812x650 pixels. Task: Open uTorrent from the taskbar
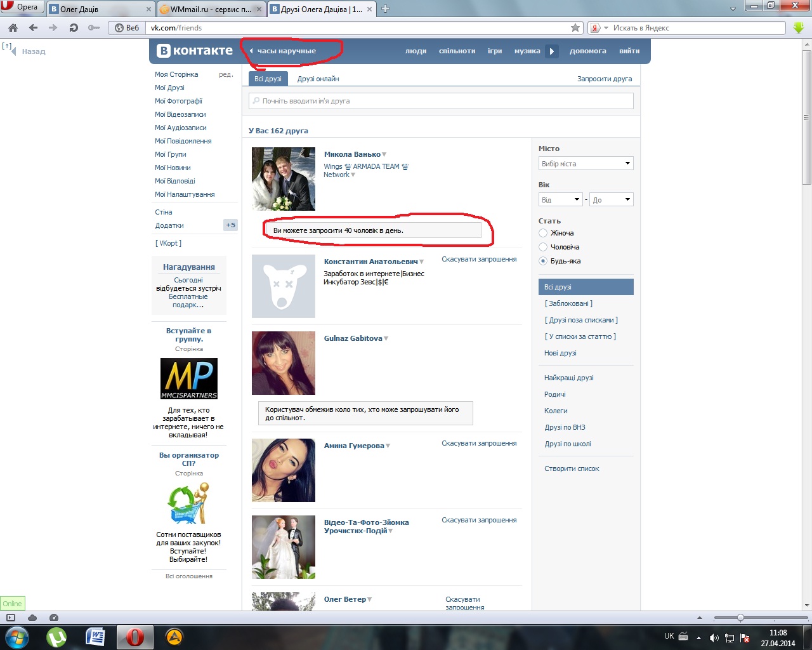56,637
